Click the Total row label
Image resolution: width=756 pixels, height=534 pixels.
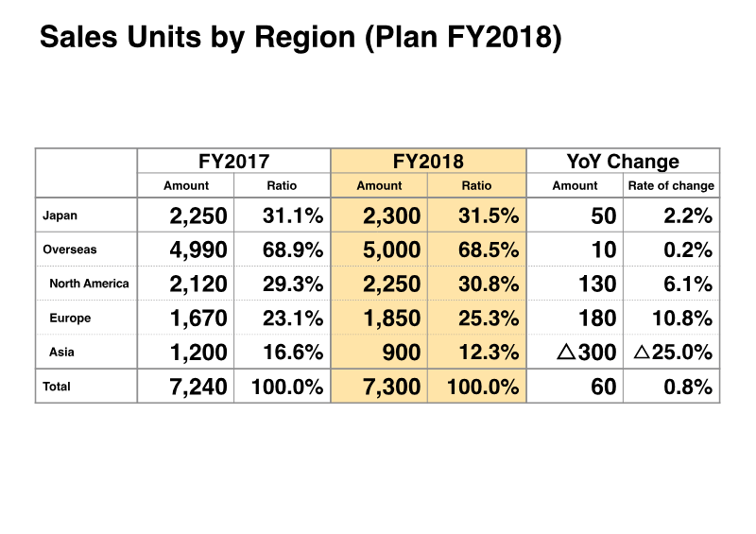click(57, 387)
